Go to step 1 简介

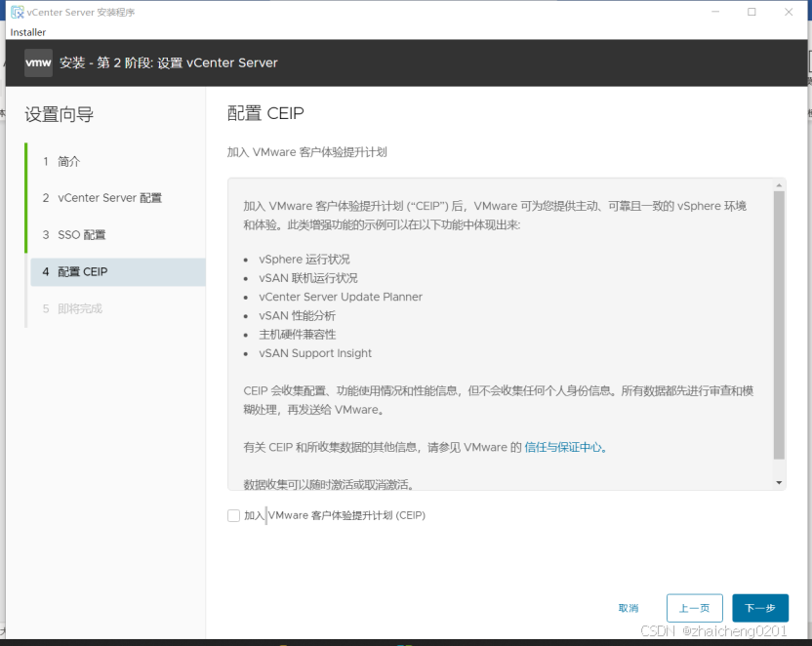tap(61, 162)
